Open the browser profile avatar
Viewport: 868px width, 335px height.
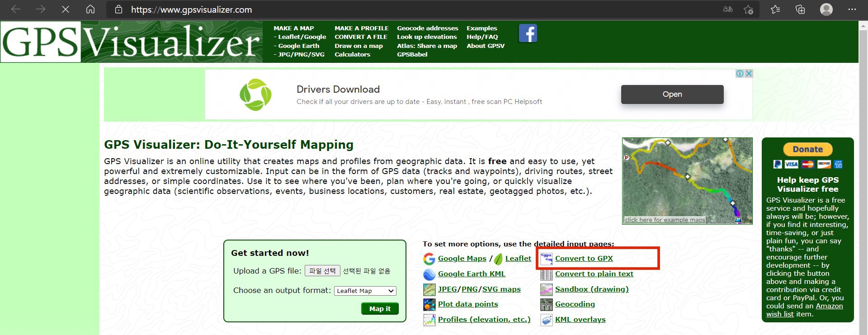[x=826, y=9]
